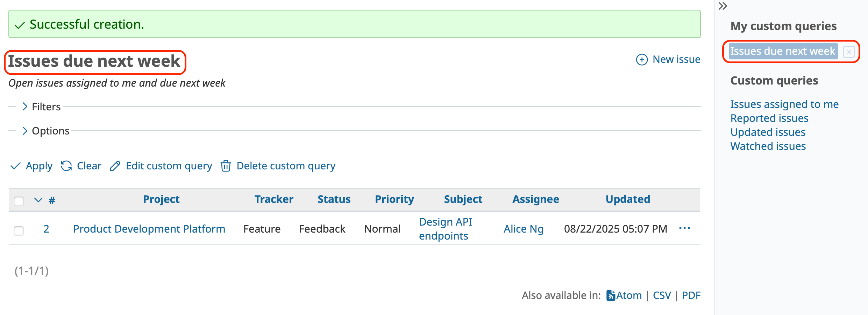The height and width of the screenshot is (315, 868).
Task: Open the Product Development Platform project
Action: click(149, 229)
